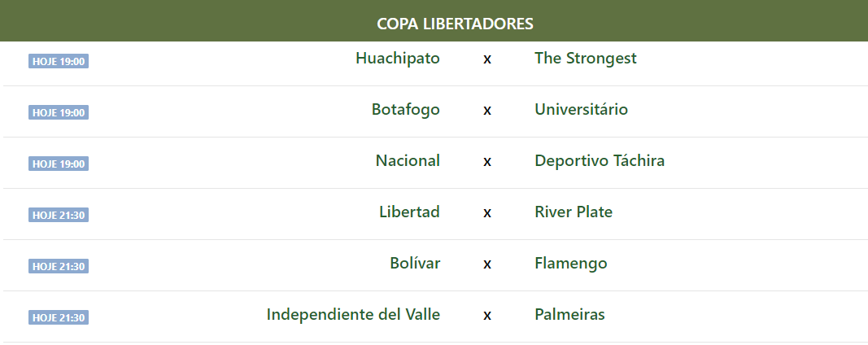Click the x between Libertad and River Plate
868x345 pixels.
[x=487, y=213]
